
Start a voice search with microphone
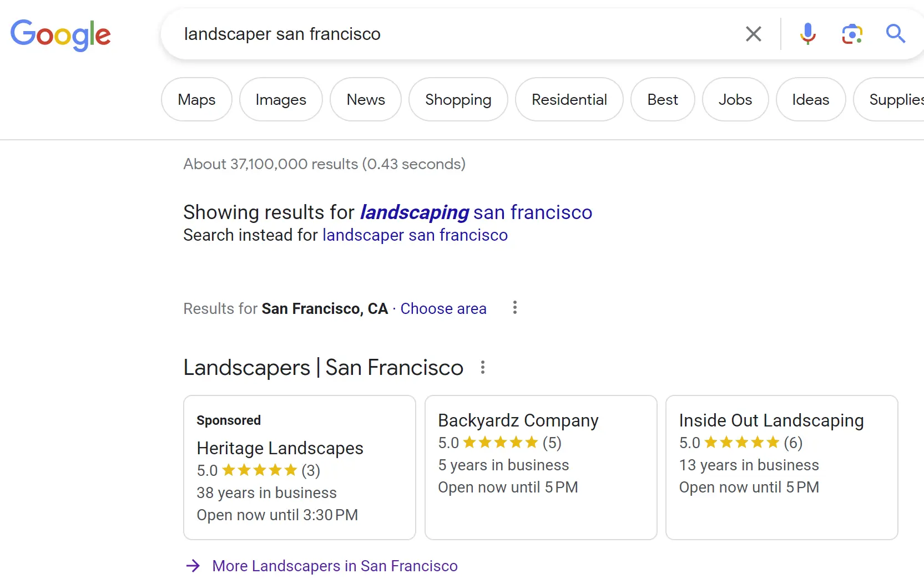click(x=807, y=34)
